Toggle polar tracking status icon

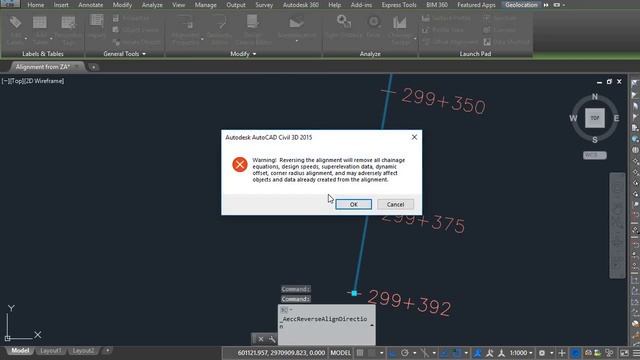pyautogui.click(x=404, y=353)
